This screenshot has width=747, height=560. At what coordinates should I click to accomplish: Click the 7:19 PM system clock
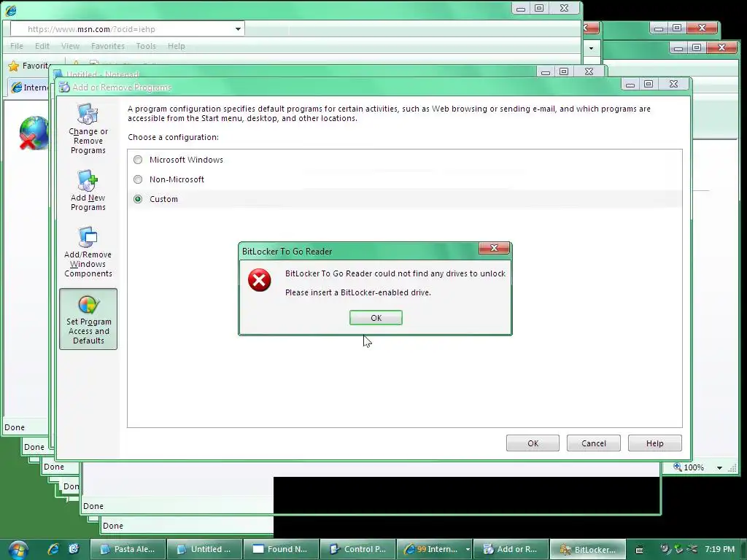[719, 549]
